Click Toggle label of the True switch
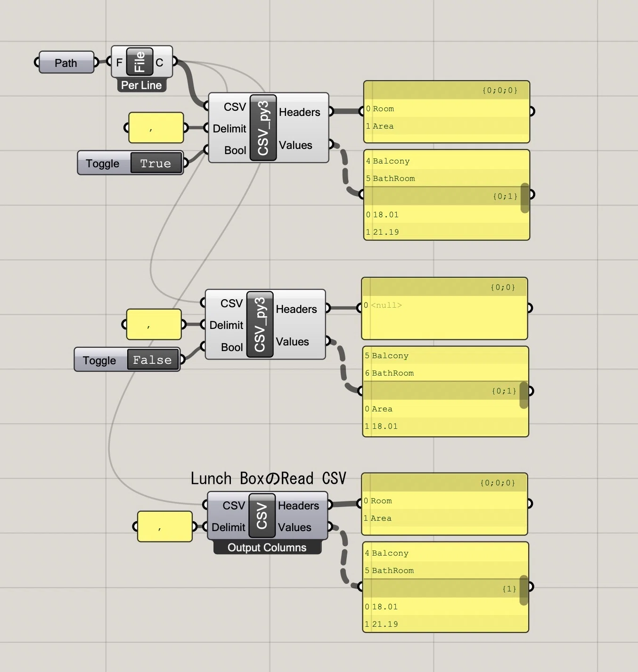638x672 pixels. (x=102, y=164)
